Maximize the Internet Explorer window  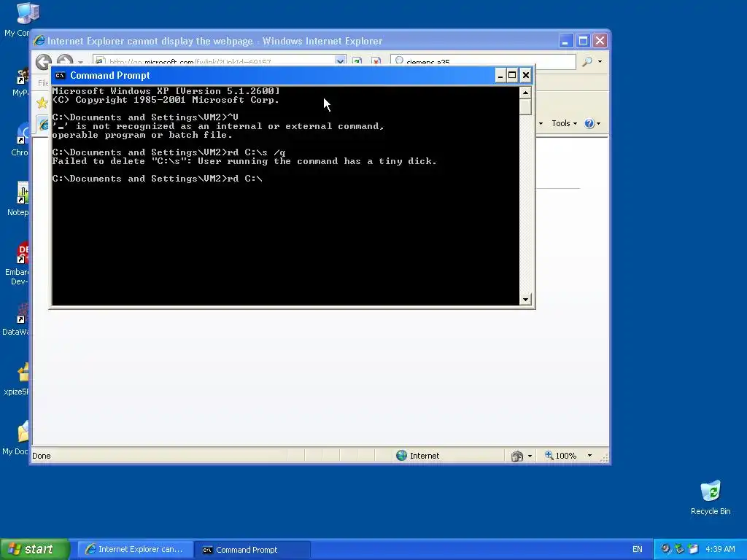(x=583, y=41)
